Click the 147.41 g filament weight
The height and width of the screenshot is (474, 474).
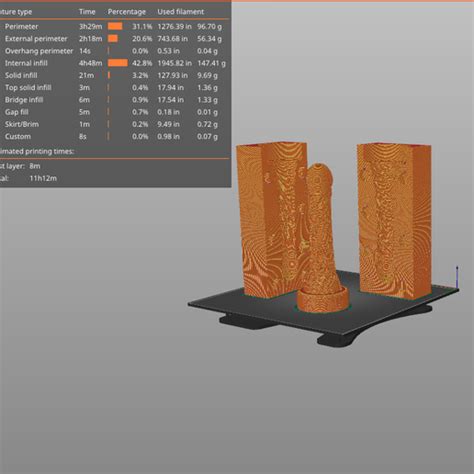click(211, 63)
